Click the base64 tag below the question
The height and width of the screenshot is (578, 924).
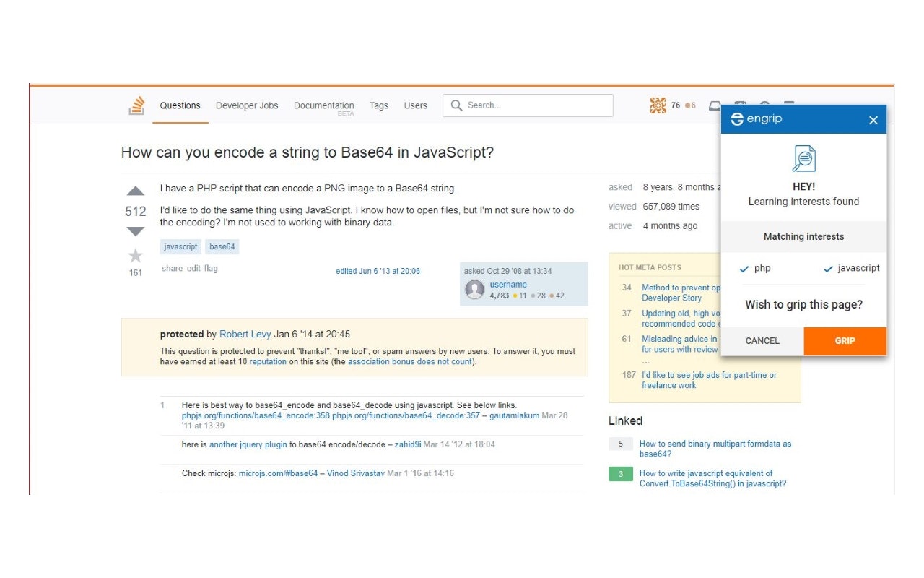(222, 247)
